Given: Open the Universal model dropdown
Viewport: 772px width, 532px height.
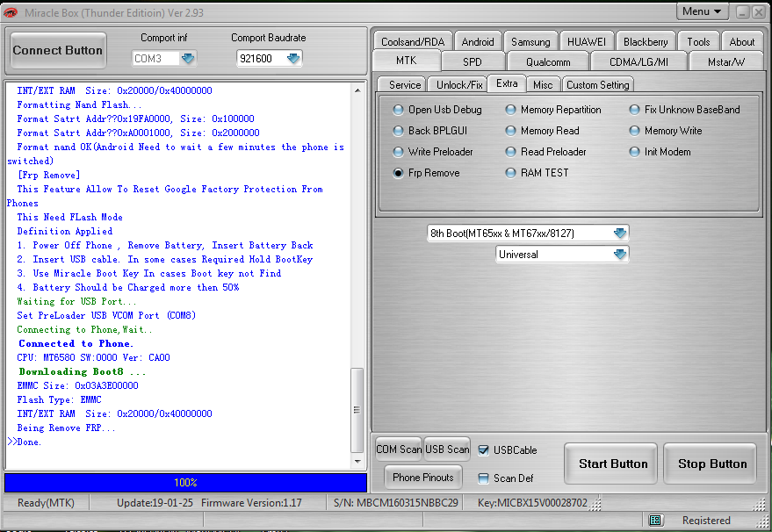Looking at the screenshot, I should tap(620, 255).
